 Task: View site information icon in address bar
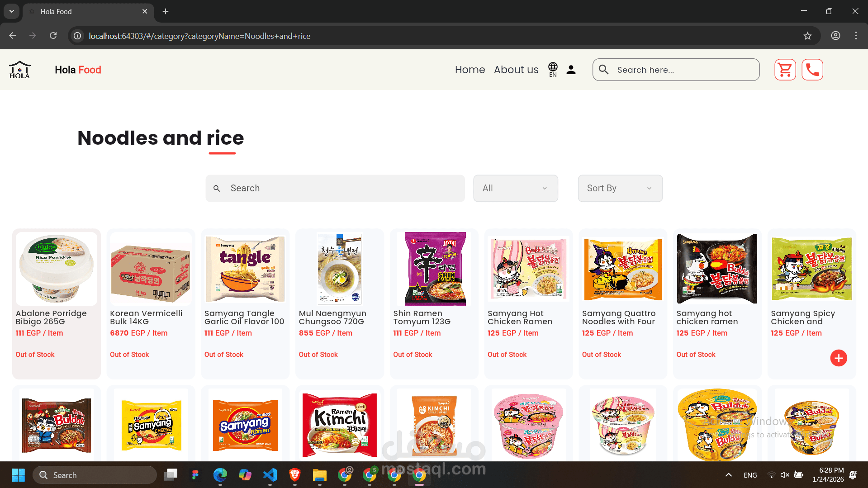(77, 36)
